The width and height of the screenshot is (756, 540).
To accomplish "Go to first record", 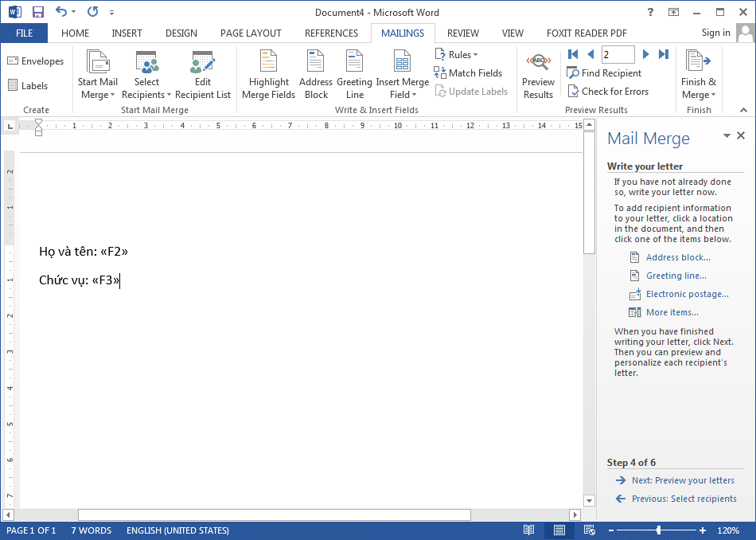I will click(573, 54).
